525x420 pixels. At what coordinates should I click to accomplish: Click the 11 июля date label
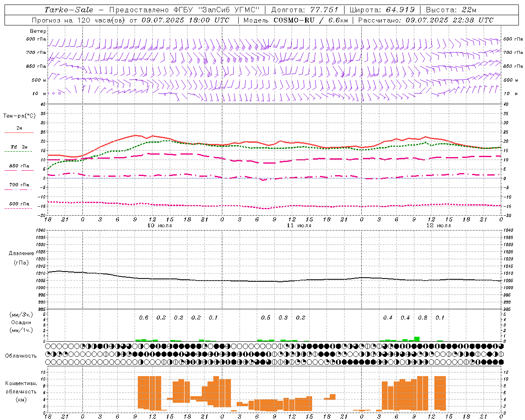(299, 226)
